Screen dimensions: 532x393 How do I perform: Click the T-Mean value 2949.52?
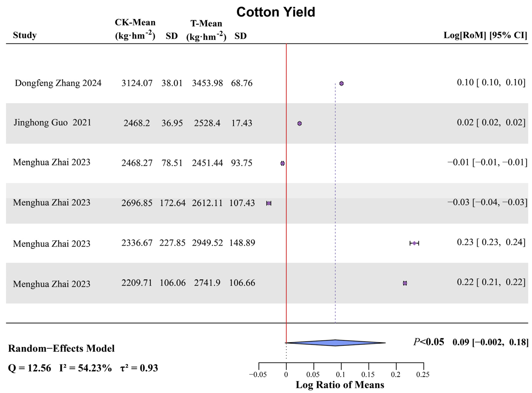click(x=207, y=243)
